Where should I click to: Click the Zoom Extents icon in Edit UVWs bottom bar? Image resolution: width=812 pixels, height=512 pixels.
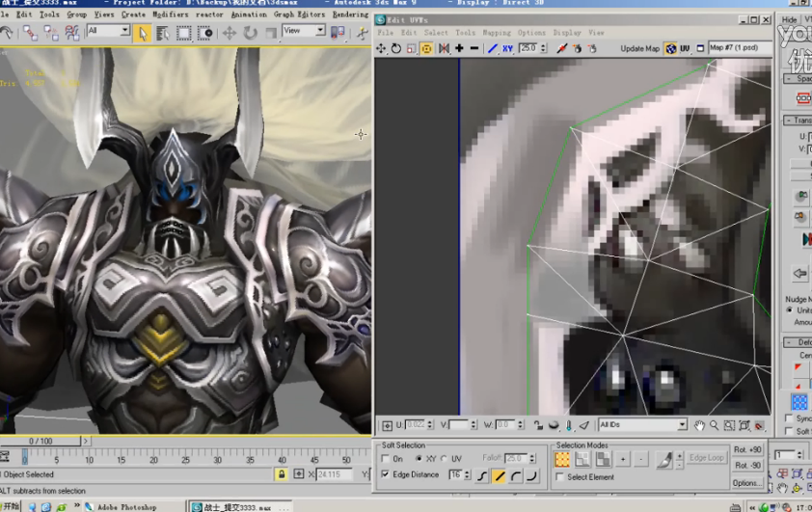click(744, 425)
